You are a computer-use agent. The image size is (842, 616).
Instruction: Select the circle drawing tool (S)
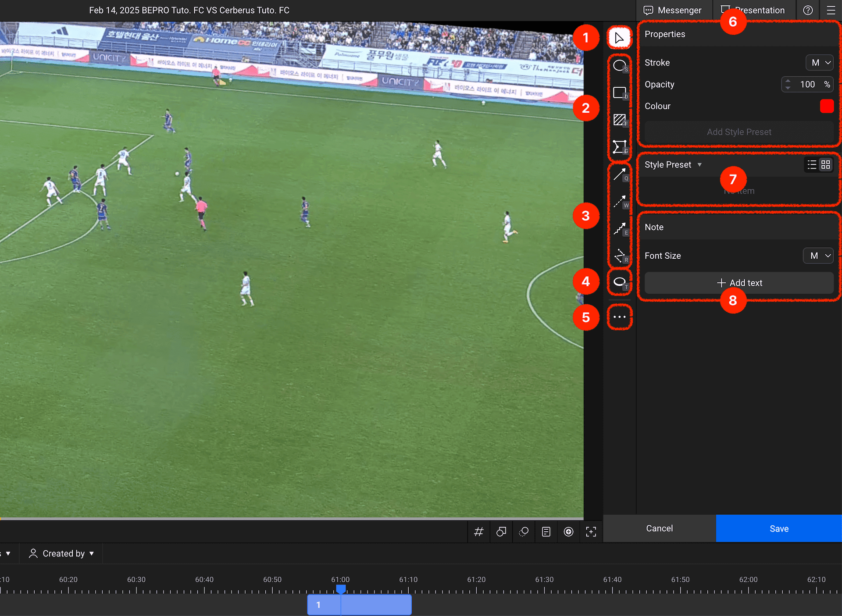pos(619,66)
